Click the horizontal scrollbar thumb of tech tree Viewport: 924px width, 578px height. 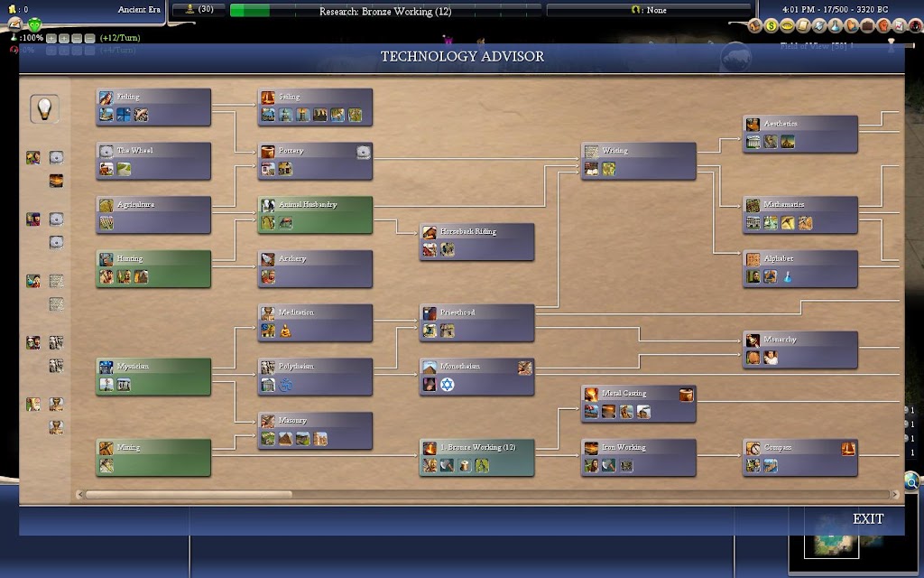tap(189, 495)
